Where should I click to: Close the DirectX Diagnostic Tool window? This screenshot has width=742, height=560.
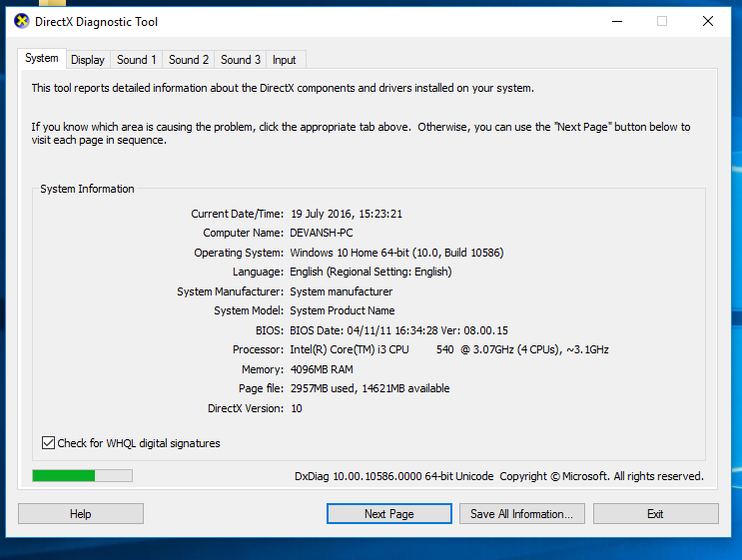click(708, 21)
